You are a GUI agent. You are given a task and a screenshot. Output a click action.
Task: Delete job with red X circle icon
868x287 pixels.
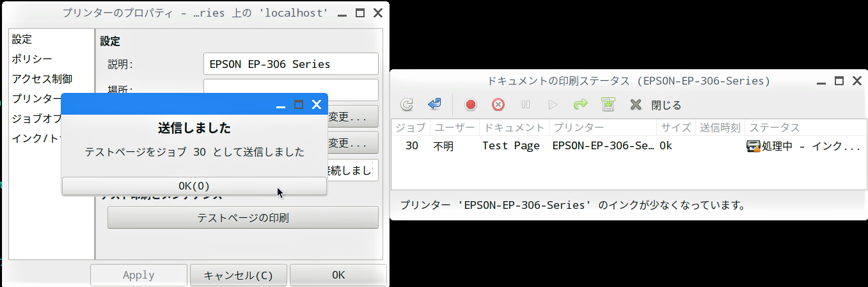(498, 104)
